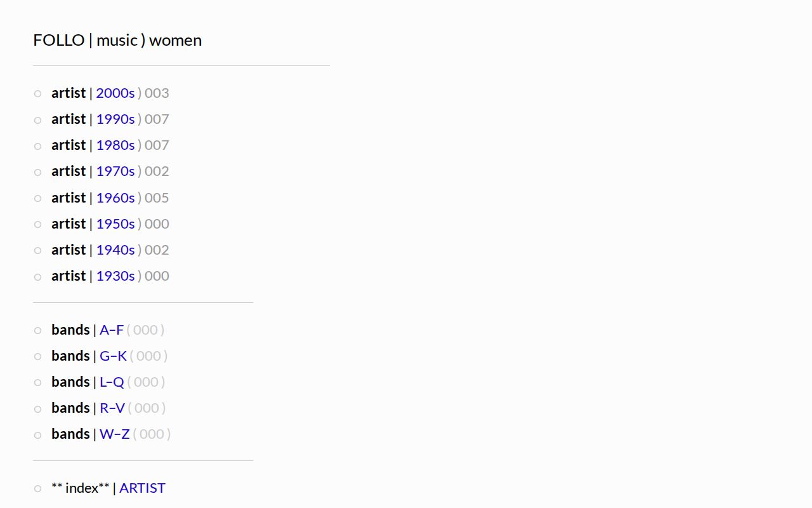Visit the 1960s artist list
Image resolution: width=812 pixels, height=508 pixels.
click(x=115, y=197)
